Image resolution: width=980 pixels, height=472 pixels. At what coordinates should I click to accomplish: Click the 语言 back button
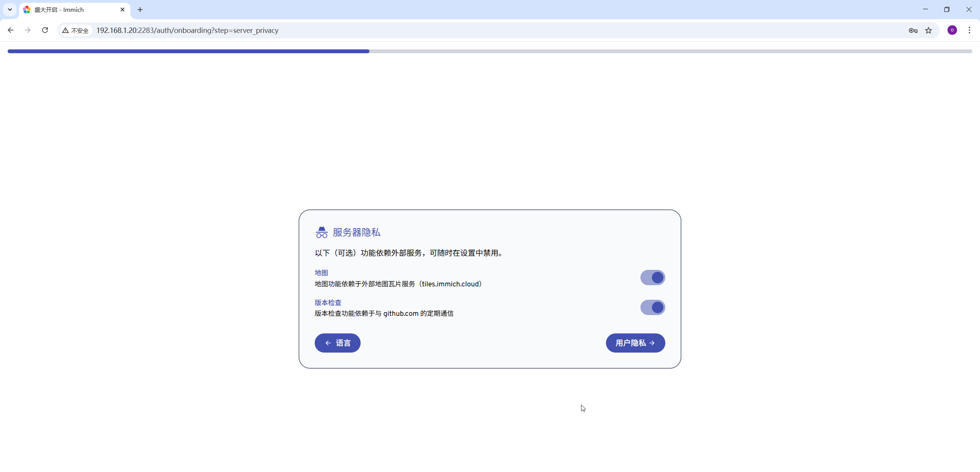pos(337,343)
